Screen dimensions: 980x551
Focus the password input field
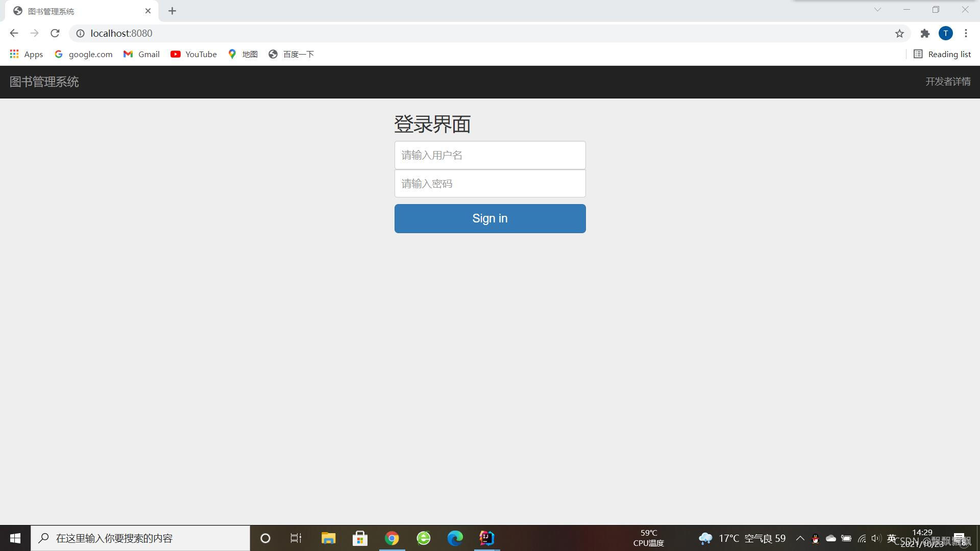pos(490,184)
